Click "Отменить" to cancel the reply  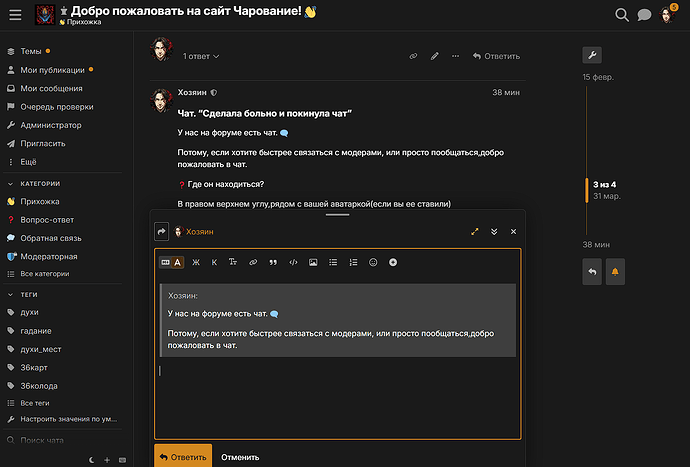tap(240, 457)
